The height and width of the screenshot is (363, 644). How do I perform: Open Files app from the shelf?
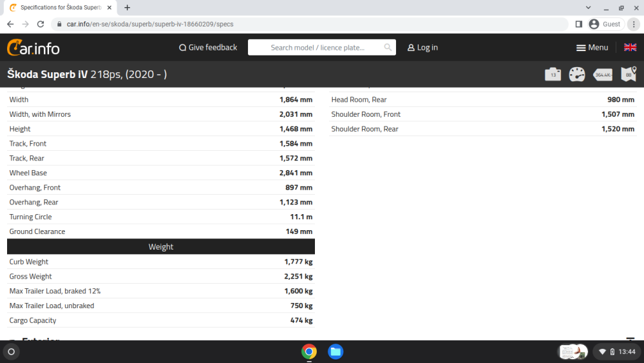(x=336, y=351)
